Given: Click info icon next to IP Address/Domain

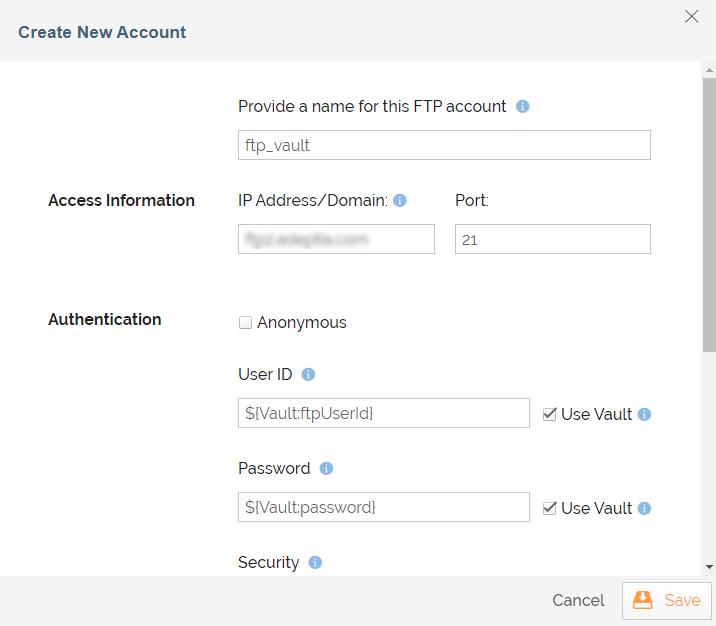Looking at the screenshot, I should click(400, 200).
